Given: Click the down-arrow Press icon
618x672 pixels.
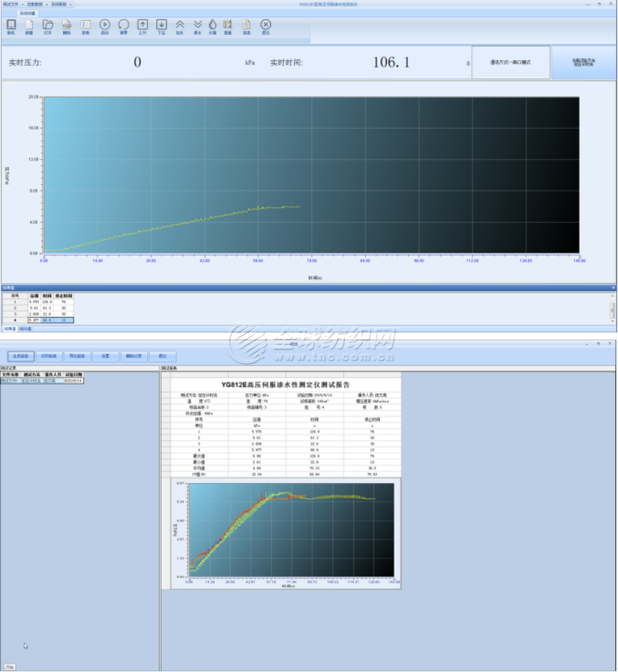Looking at the screenshot, I should tap(161, 27).
